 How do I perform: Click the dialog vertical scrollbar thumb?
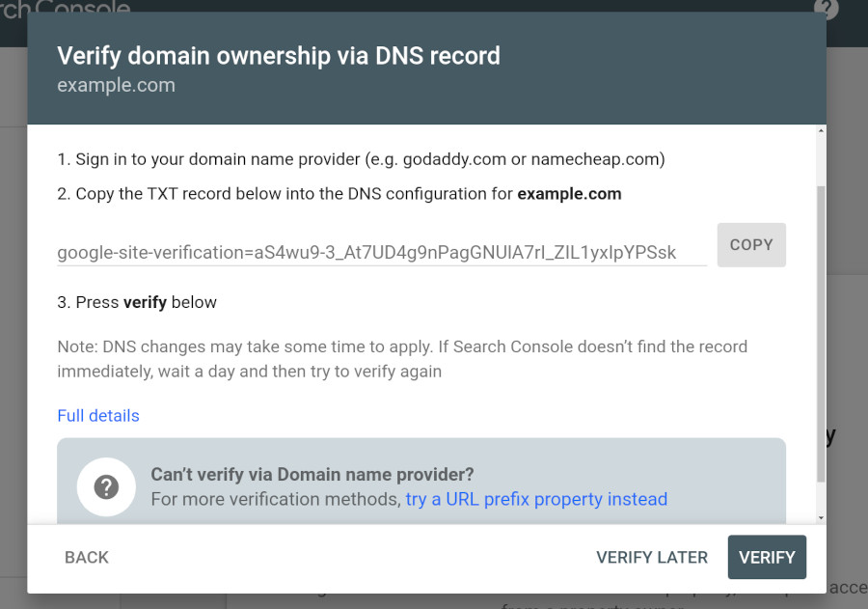click(821, 334)
